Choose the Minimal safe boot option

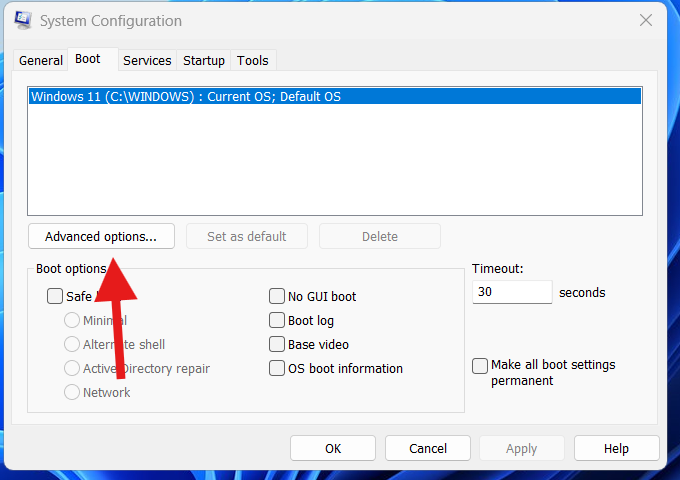point(72,320)
